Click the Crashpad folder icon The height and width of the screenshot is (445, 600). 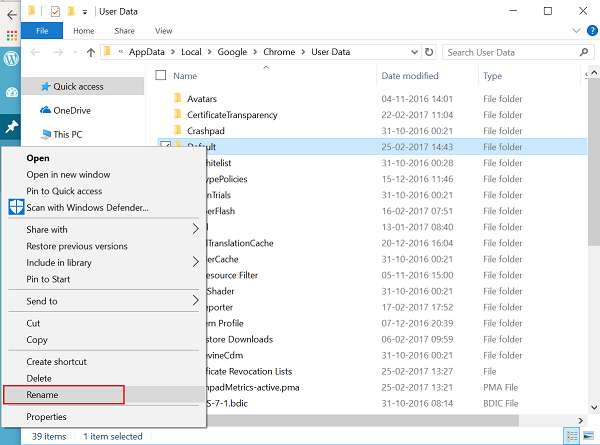178,130
